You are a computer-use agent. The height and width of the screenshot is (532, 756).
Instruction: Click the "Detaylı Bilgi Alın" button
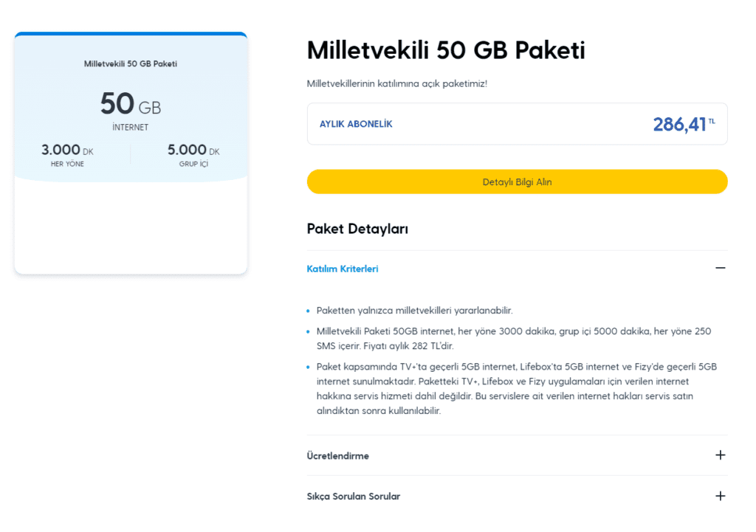coord(517,182)
